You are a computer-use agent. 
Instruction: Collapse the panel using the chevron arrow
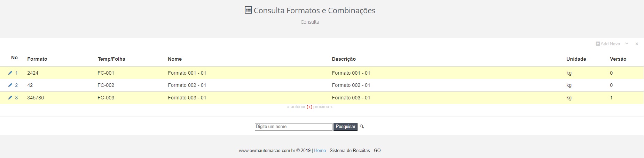point(627,44)
